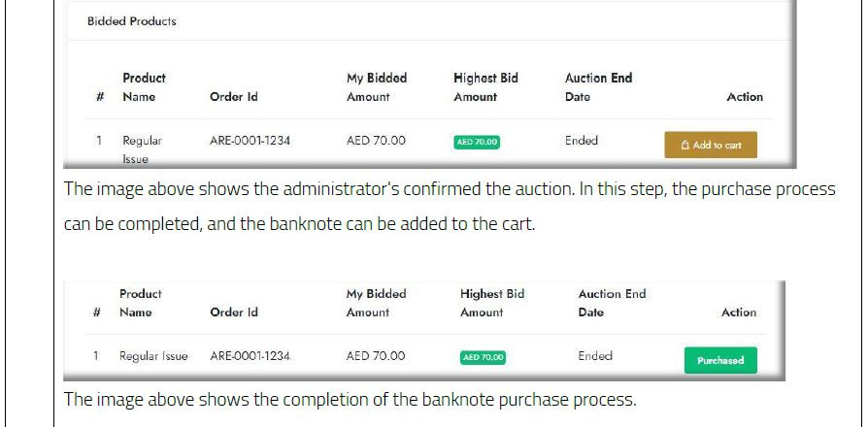The height and width of the screenshot is (427, 868).
Task: Click Product Name header under Bidded Products
Action: point(144,87)
